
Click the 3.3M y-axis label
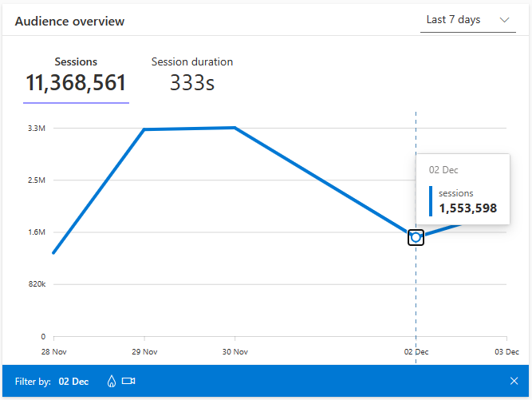(x=37, y=128)
